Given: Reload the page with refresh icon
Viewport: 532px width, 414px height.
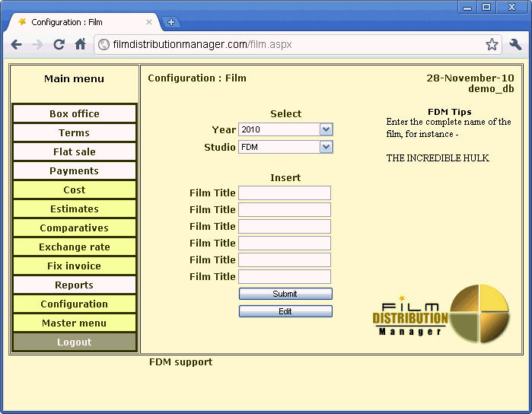Looking at the screenshot, I should pos(59,45).
